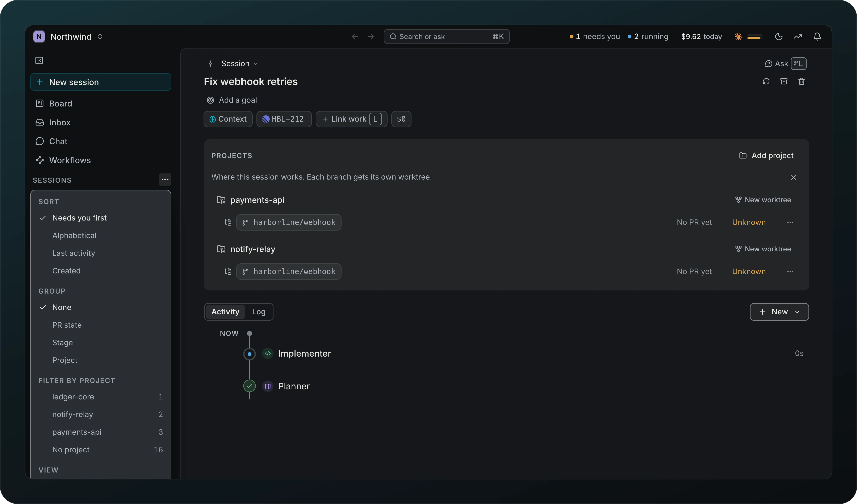The height and width of the screenshot is (504, 857).
Task: Click the Implementer agent code icon
Action: coord(268,353)
